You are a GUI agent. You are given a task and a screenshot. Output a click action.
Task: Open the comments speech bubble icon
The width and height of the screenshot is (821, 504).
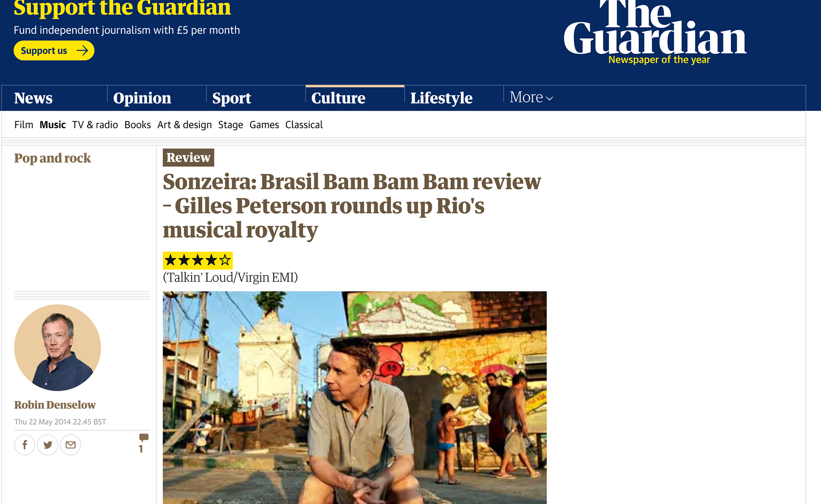(x=144, y=437)
